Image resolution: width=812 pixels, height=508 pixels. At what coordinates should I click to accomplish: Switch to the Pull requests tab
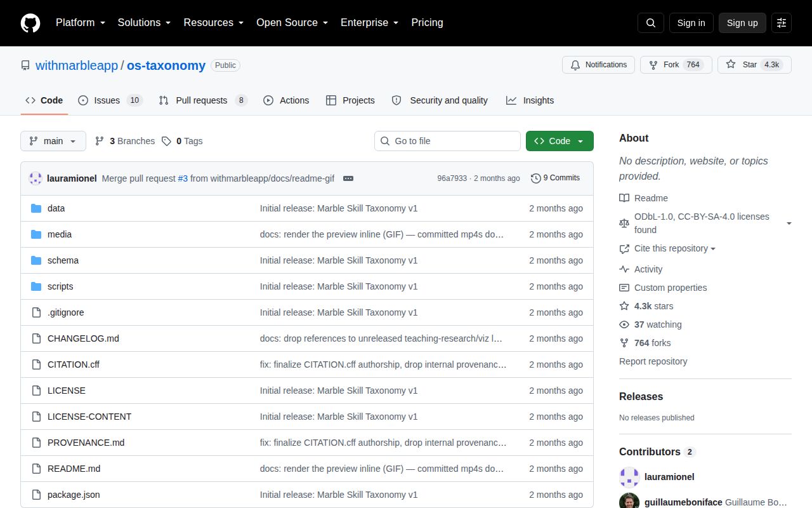(x=203, y=100)
